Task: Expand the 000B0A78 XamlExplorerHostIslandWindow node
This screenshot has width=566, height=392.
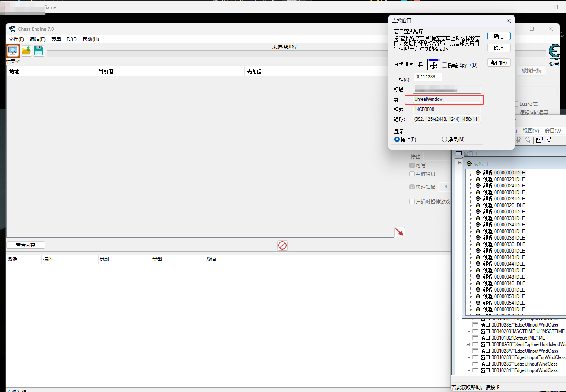Action: [468, 344]
